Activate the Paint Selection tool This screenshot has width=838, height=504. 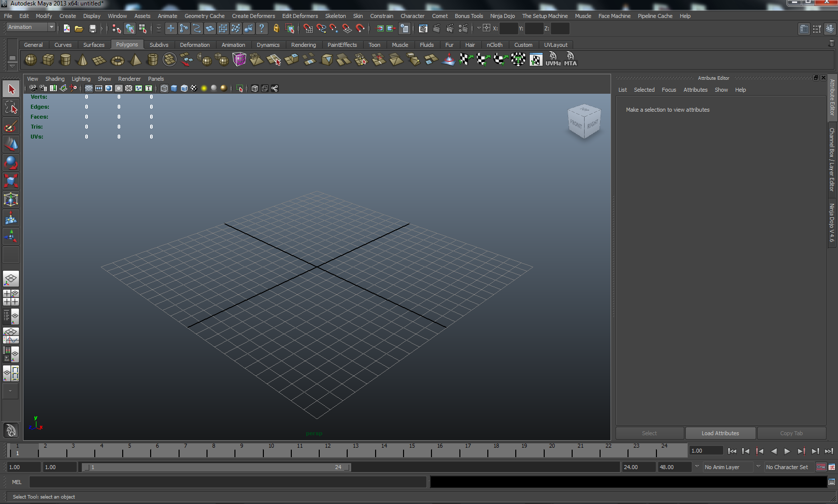[x=11, y=126]
